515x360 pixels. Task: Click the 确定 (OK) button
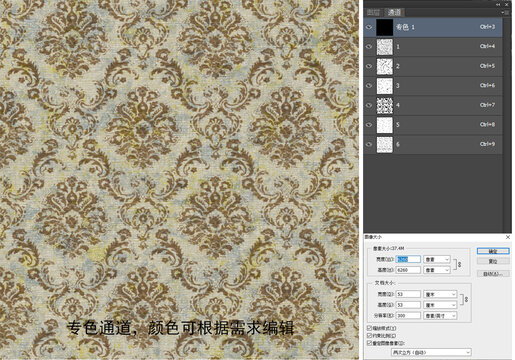point(493,251)
